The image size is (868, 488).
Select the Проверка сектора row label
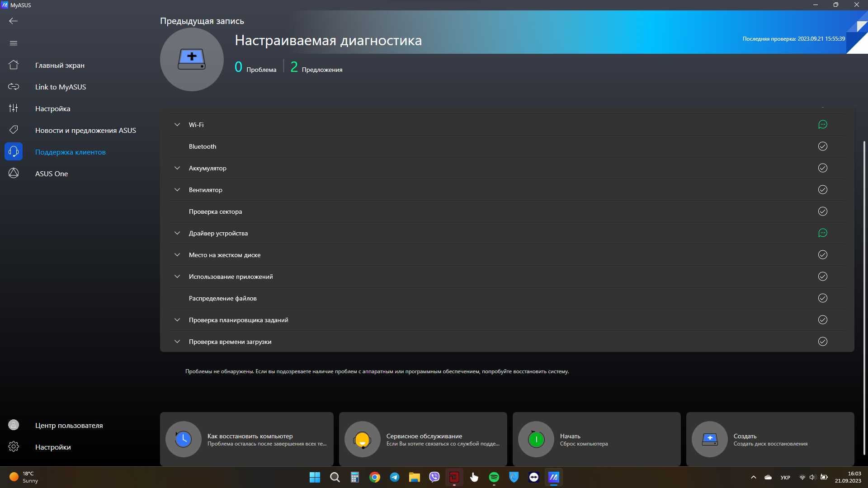(x=215, y=211)
